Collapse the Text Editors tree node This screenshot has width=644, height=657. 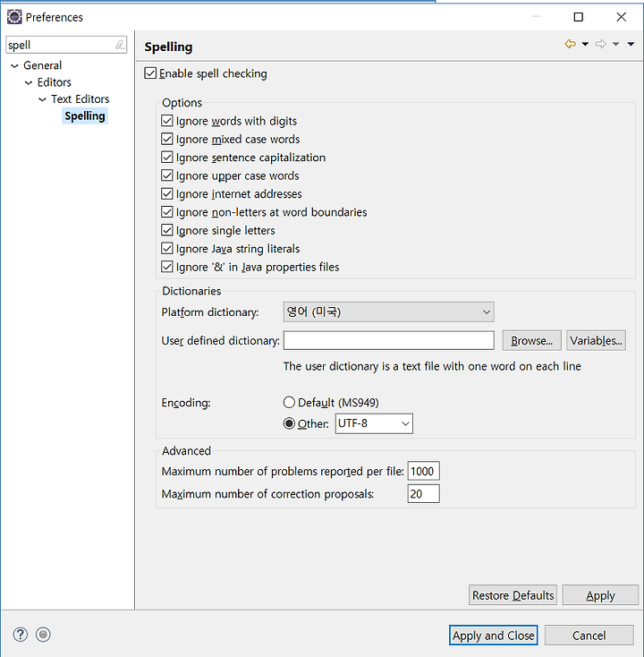[x=42, y=99]
